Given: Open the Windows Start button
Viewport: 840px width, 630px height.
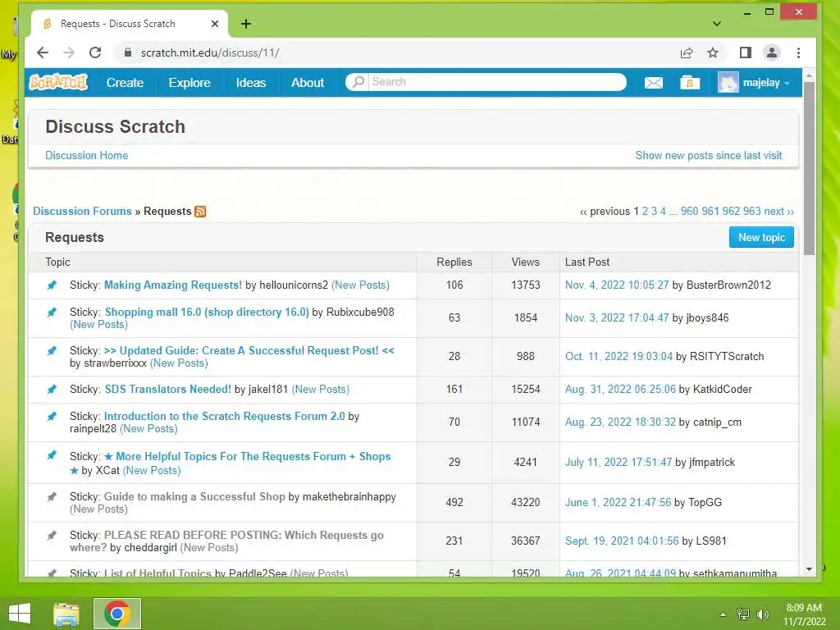Looking at the screenshot, I should click(20, 614).
